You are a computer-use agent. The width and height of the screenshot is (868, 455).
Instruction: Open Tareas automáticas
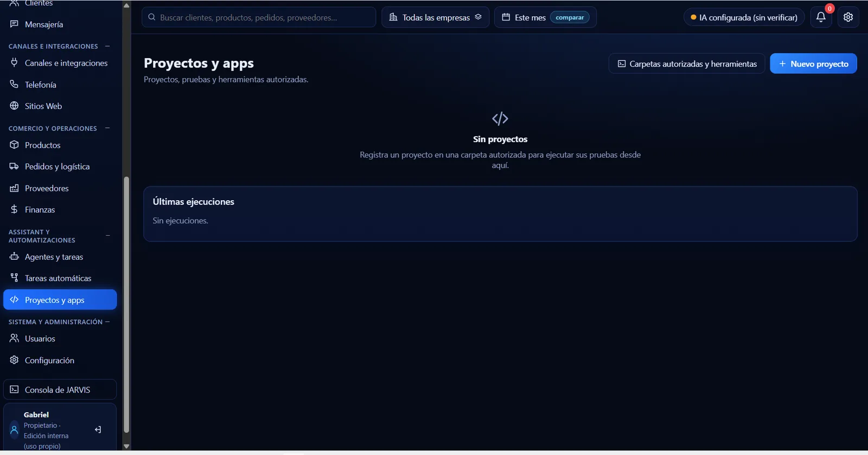point(60,278)
